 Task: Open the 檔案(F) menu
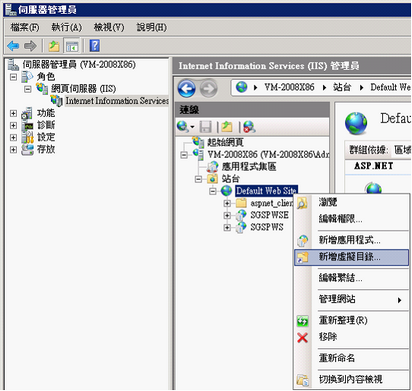pos(24,27)
